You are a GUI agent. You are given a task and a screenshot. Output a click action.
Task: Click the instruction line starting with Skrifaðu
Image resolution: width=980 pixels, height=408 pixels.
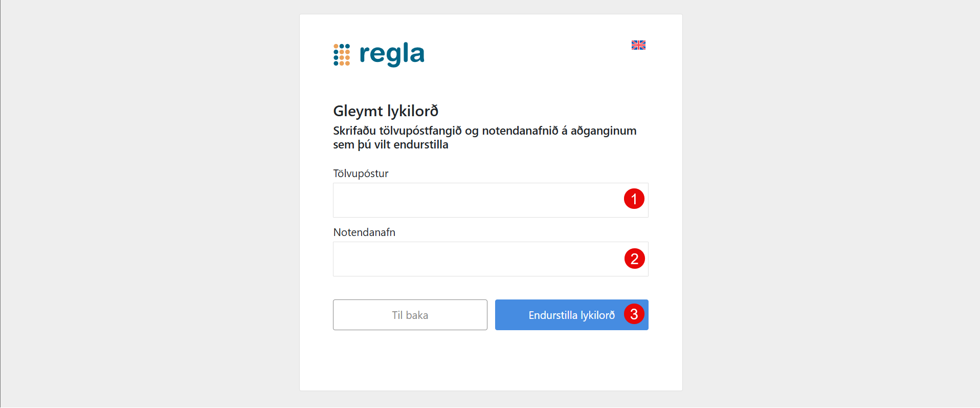click(484, 131)
